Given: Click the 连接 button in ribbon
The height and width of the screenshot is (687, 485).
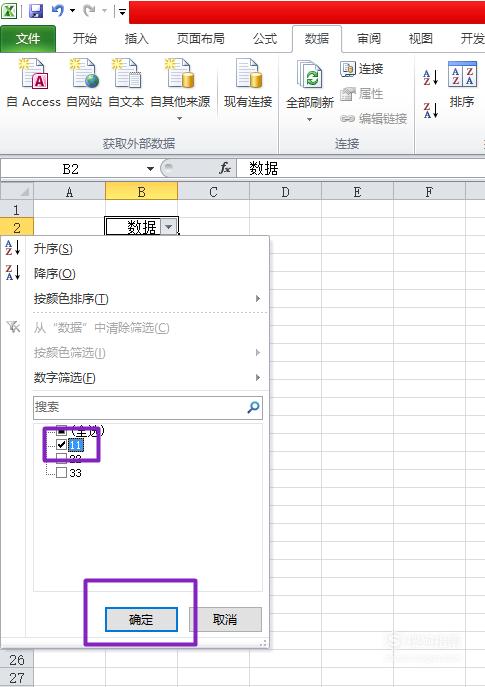Looking at the screenshot, I should (362, 69).
